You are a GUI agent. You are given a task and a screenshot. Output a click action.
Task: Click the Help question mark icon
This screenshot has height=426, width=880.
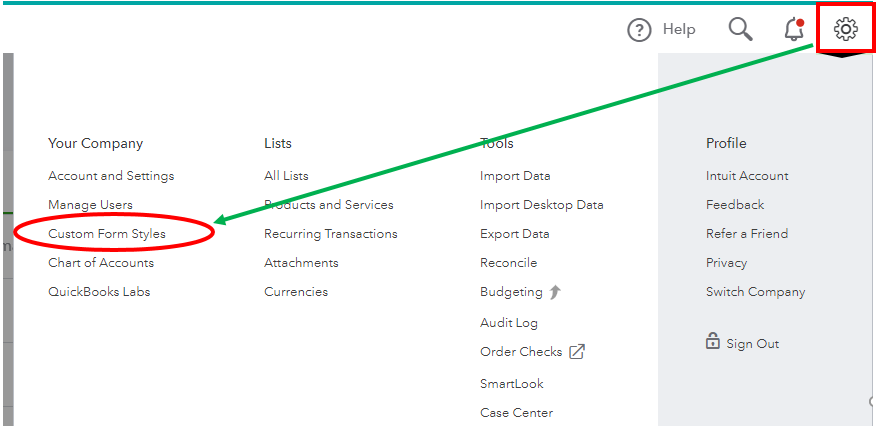[639, 30]
